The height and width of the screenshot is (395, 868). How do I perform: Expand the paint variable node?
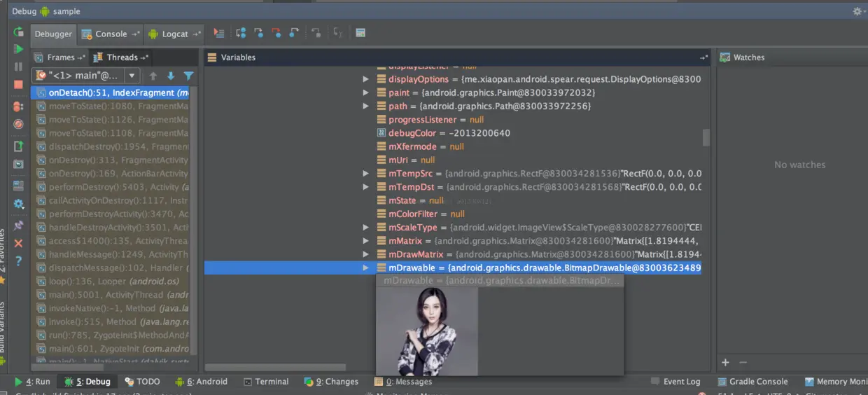365,92
